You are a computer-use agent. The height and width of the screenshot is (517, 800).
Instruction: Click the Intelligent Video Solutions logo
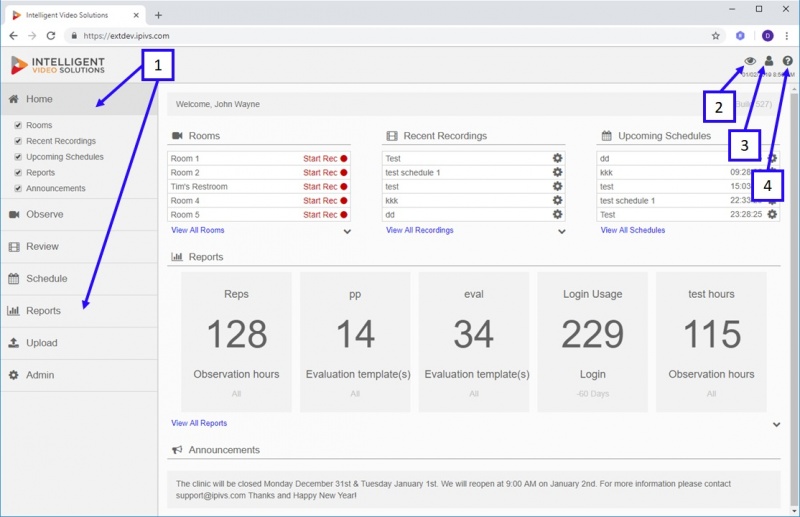(x=58, y=65)
